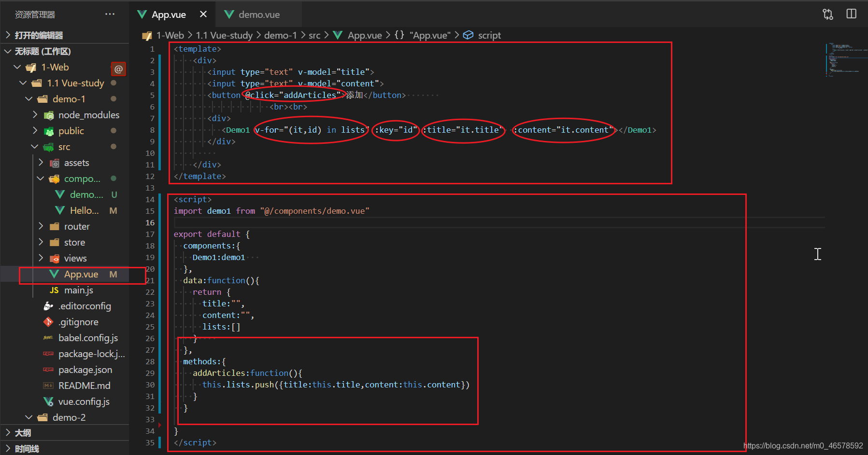Click the vue.config.js Vue icon

click(x=48, y=401)
